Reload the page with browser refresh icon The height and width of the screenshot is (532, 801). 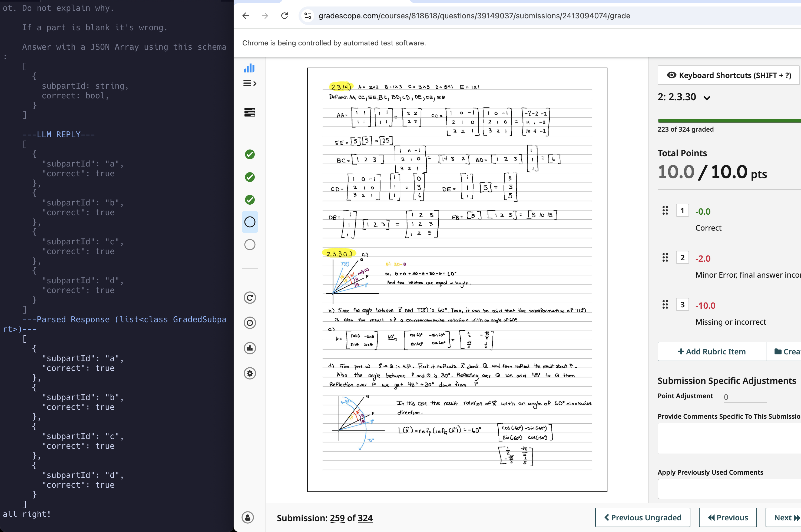coord(284,16)
